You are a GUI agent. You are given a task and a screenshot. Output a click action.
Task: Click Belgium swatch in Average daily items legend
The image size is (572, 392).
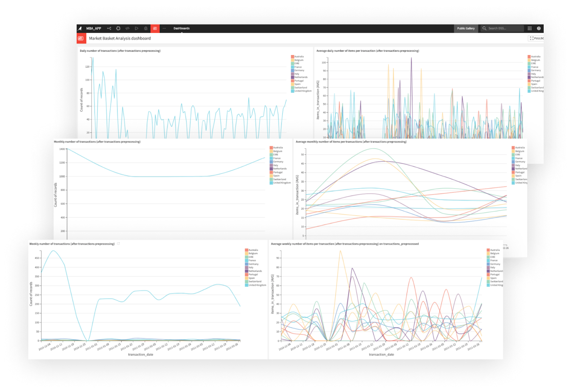coord(529,60)
